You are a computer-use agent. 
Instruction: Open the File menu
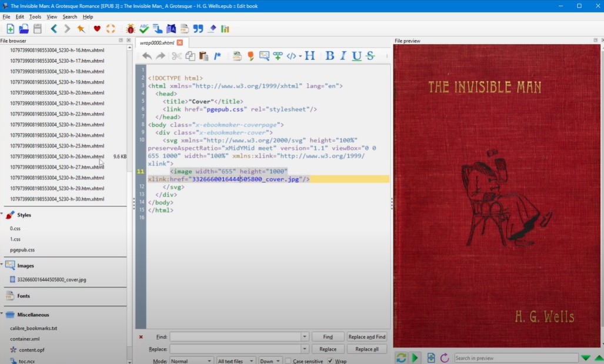click(x=6, y=17)
